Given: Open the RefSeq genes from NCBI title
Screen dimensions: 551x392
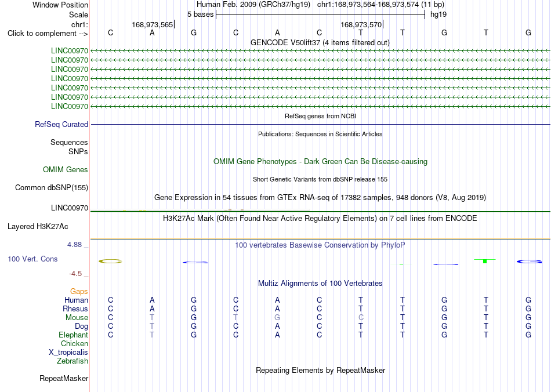Looking at the screenshot, I should 321,116.
